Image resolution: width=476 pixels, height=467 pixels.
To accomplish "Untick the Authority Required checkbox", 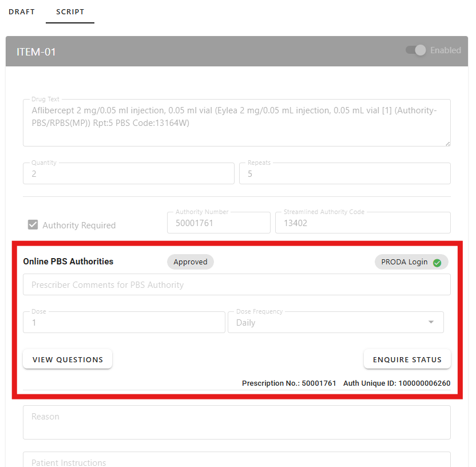I will coord(33,225).
